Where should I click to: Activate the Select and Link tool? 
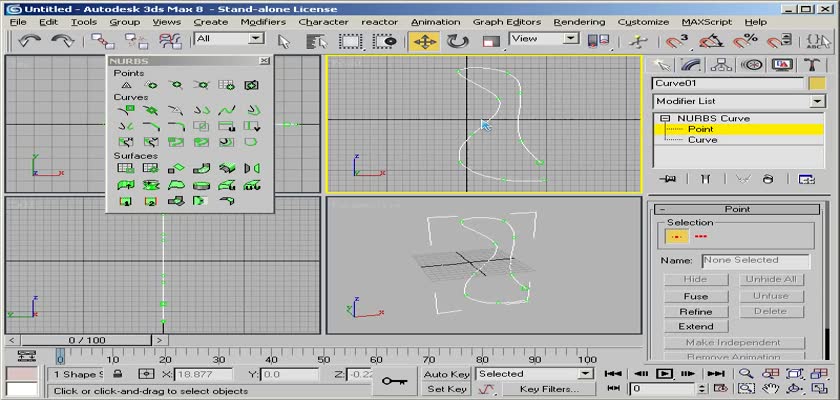coord(102,41)
